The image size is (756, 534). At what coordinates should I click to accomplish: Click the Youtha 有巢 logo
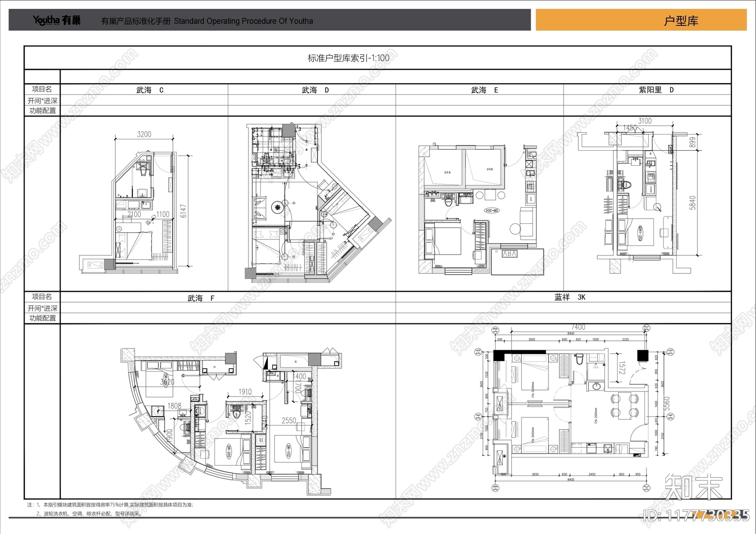57,20
